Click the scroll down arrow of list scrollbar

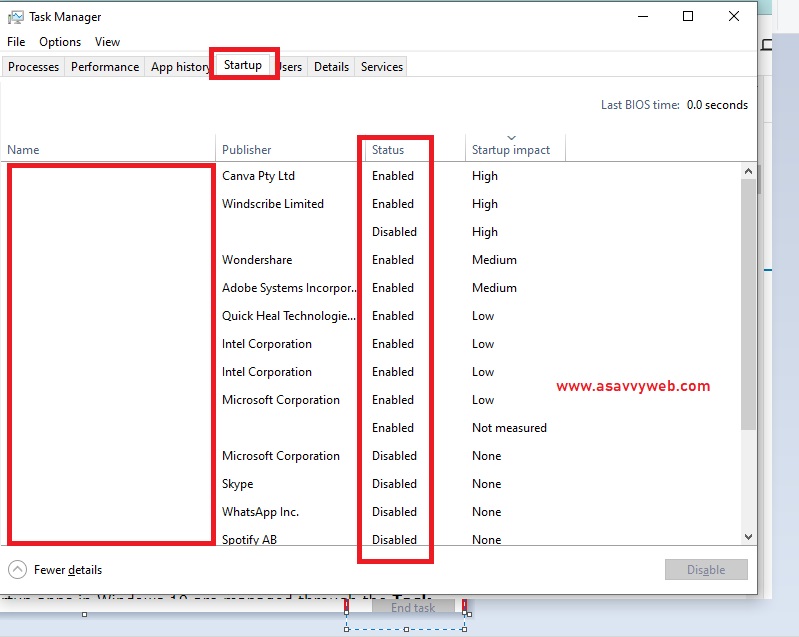(x=749, y=537)
